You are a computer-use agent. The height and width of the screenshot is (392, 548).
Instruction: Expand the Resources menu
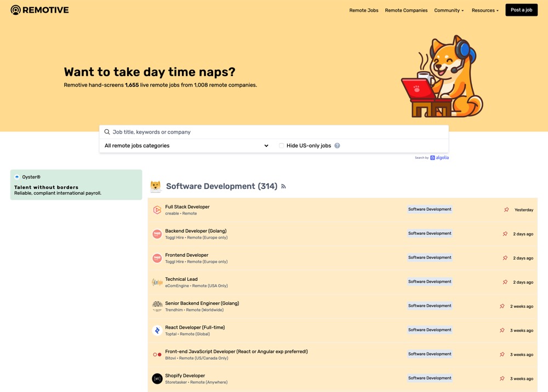[485, 10]
